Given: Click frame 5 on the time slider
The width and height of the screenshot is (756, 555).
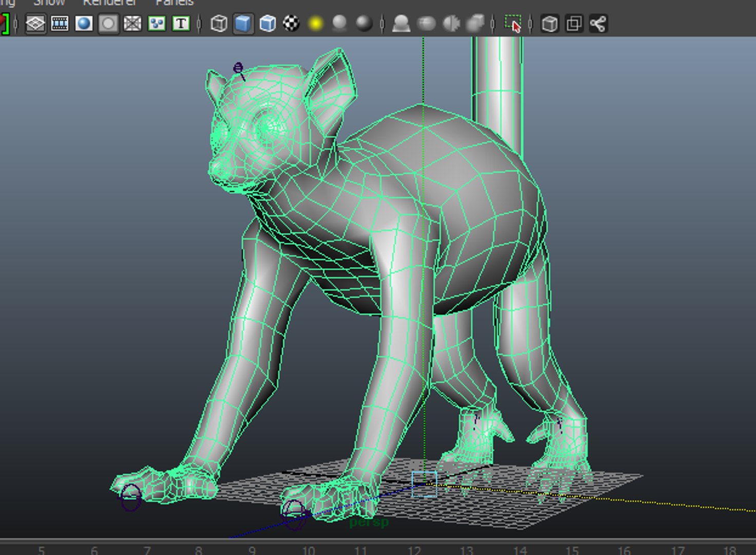Looking at the screenshot, I should coord(42,550).
